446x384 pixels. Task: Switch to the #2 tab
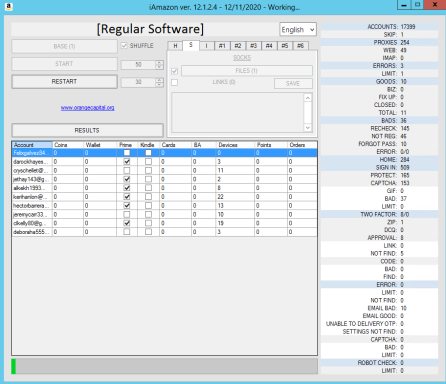[x=238, y=46]
